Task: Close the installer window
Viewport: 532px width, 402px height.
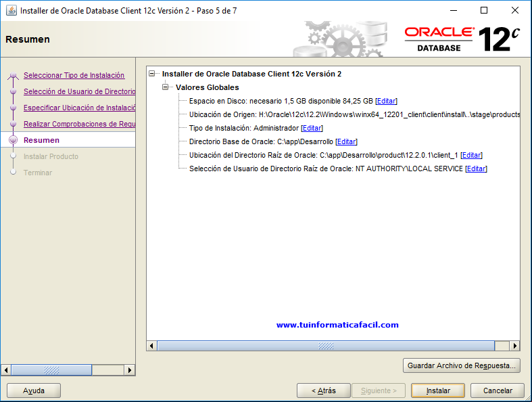Action: tap(515, 11)
